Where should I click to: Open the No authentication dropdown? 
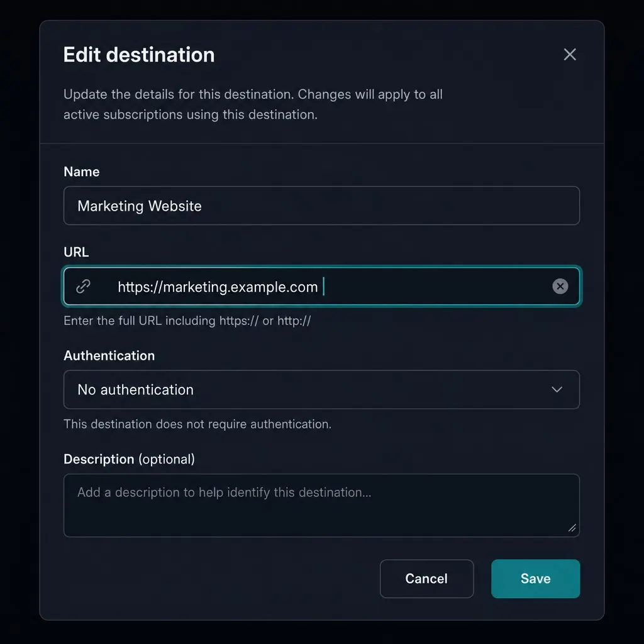coord(321,389)
